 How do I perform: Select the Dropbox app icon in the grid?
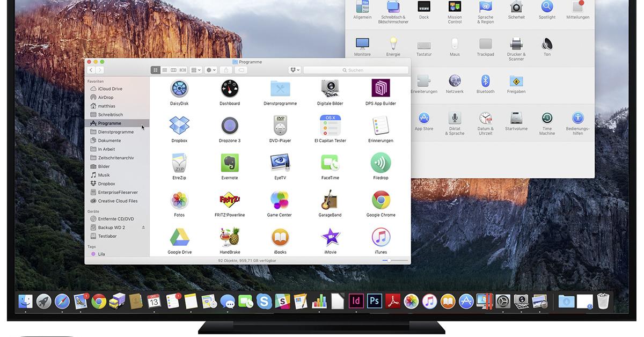click(x=179, y=126)
